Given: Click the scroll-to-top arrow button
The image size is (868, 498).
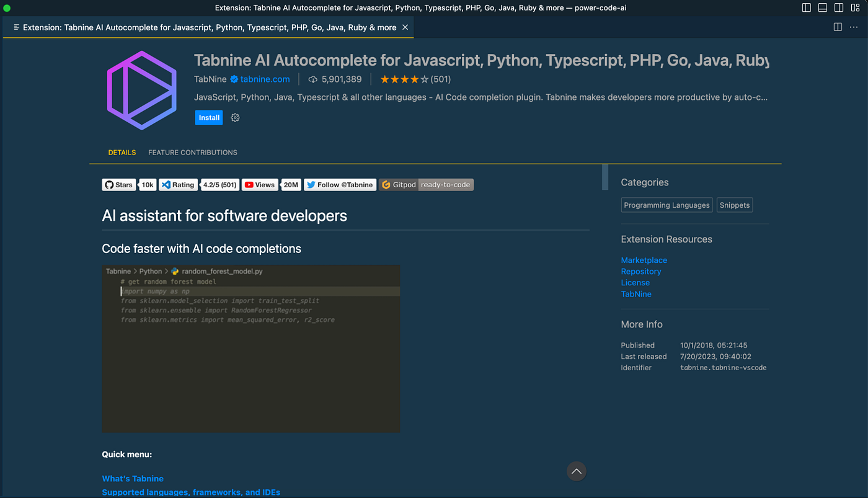Looking at the screenshot, I should click(577, 471).
